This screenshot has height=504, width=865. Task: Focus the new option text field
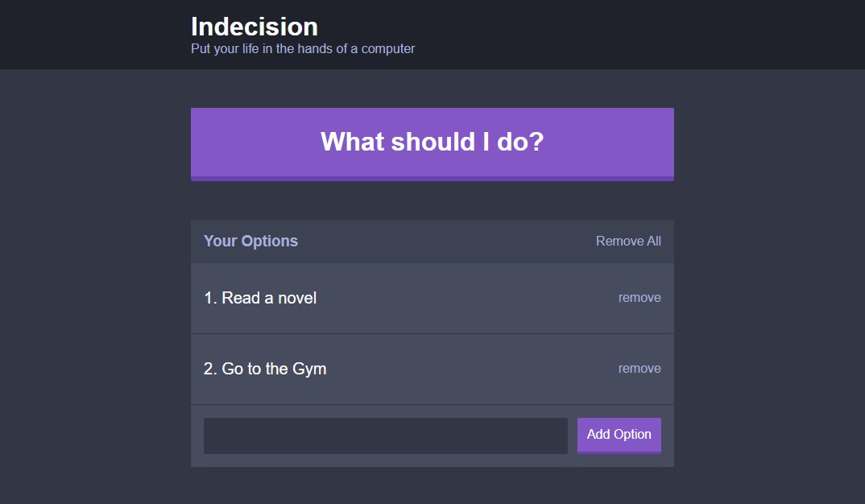tap(386, 436)
